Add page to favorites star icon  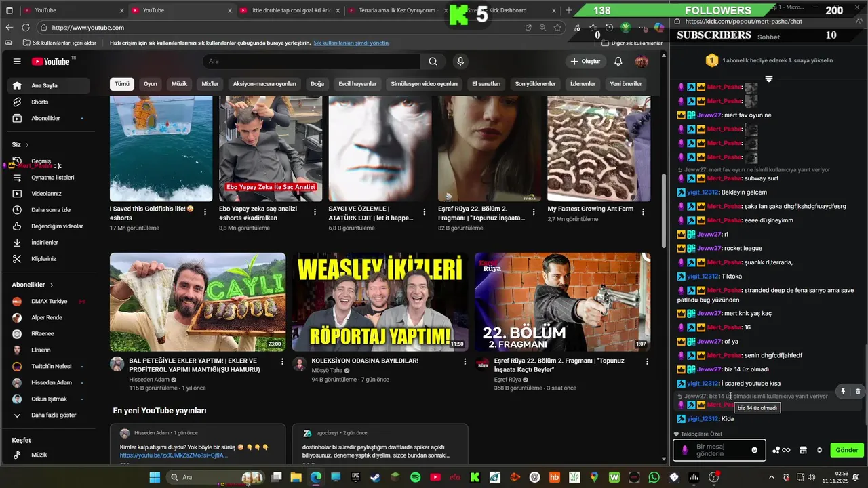557,27
